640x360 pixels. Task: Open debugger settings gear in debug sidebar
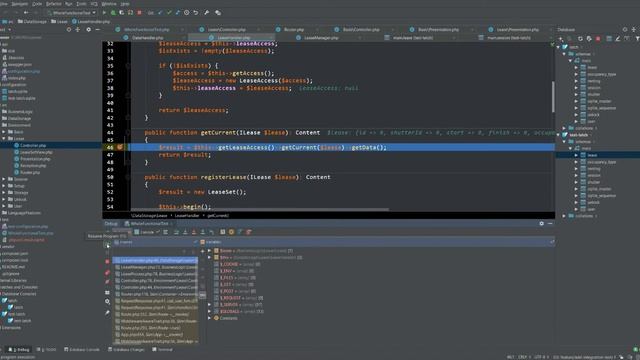pyautogui.click(x=107, y=302)
